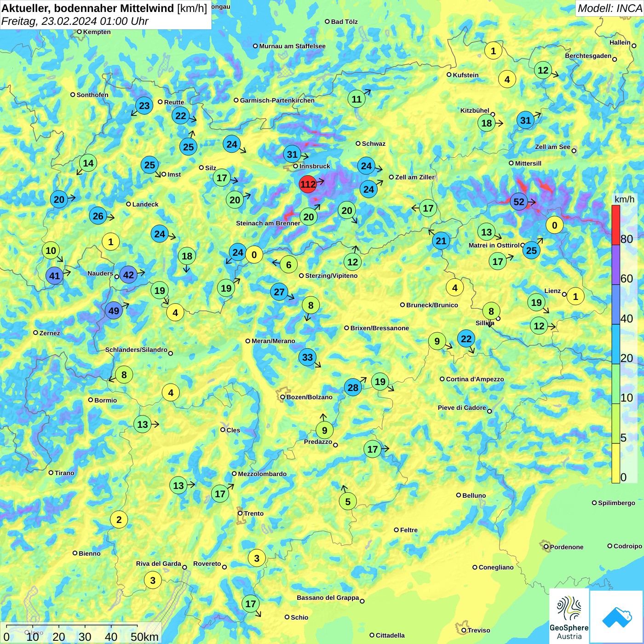Click the purple 60 km/h legend color
Screen dimensions: 644x644
(615, 264)
